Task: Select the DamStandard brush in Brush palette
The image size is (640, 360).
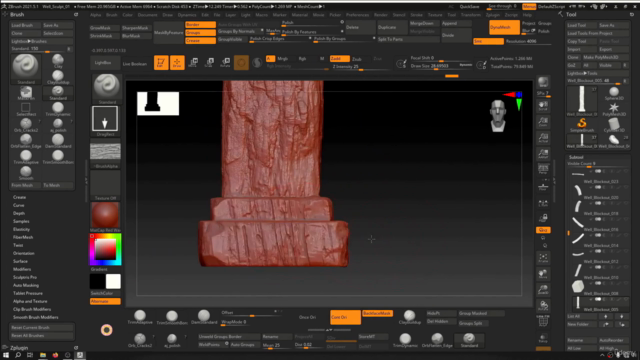Action: coord(58,141)
